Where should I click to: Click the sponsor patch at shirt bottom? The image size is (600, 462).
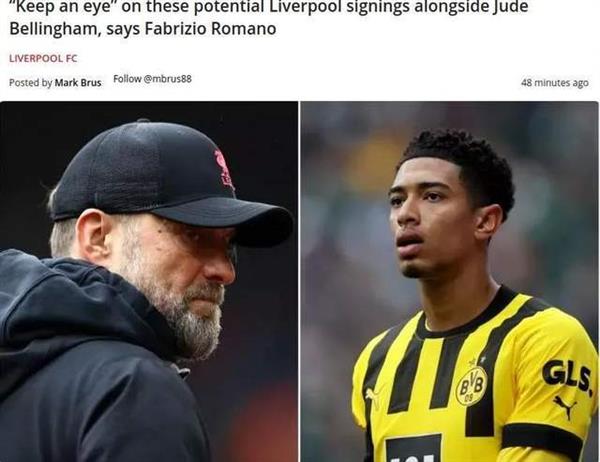[x=412, y=448]
